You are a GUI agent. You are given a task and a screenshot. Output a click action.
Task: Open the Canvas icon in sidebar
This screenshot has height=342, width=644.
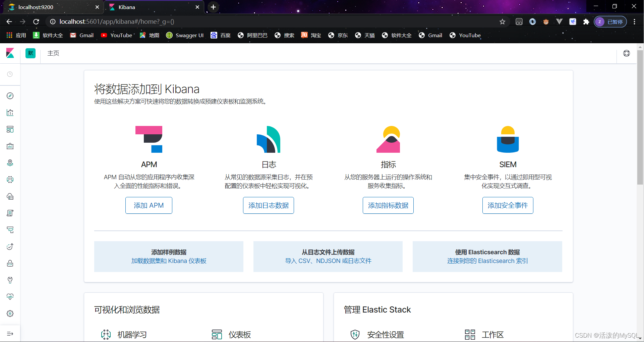[x=10, y=146]
